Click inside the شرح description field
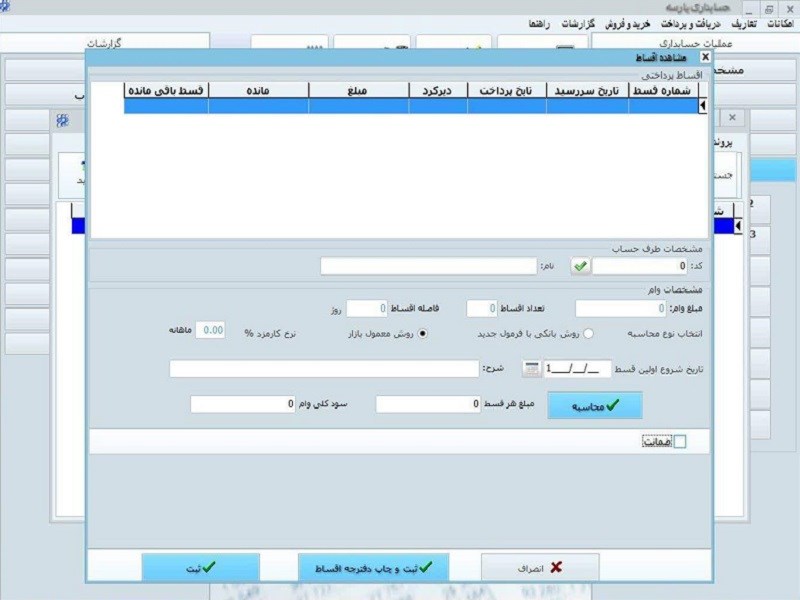This screenshot has height=600, width=800. click(320, 370)
